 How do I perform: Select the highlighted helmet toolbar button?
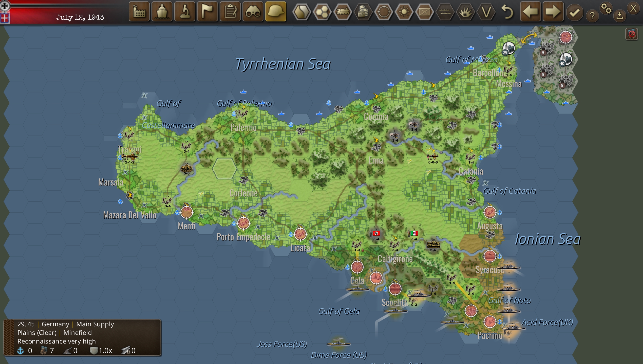click(x=276, y=12)
